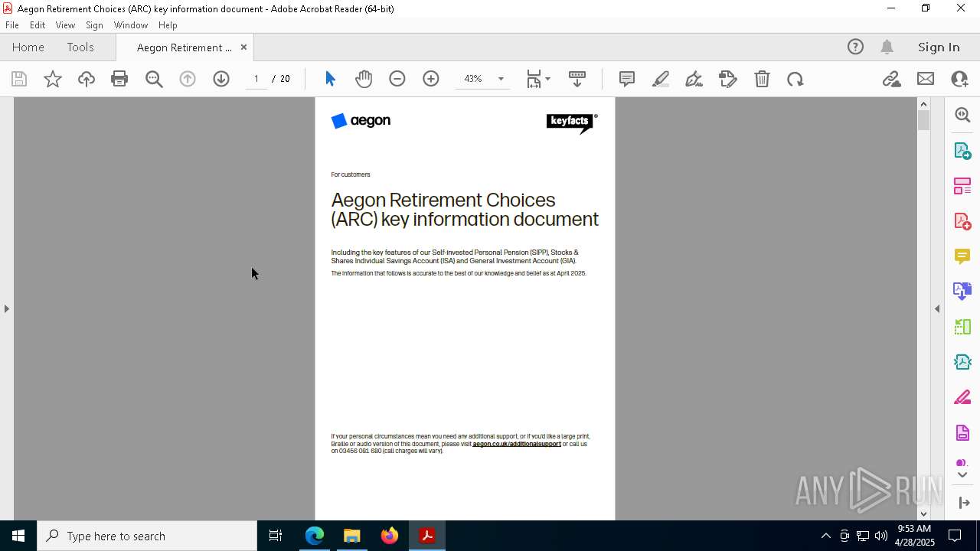Open the Export PDF side tool
The height and width of the screenshot is (551, 980).
tap(962, 151)
